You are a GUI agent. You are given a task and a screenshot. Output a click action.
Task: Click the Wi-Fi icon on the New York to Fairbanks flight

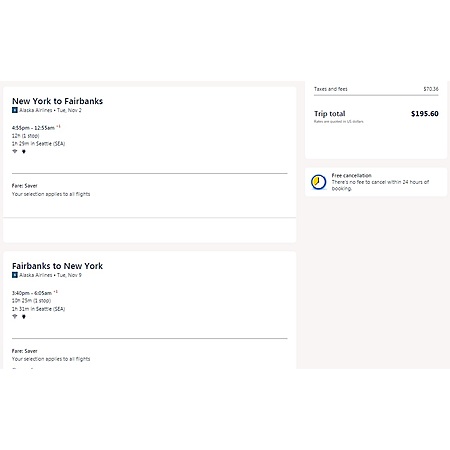click(x=15, y=151)
